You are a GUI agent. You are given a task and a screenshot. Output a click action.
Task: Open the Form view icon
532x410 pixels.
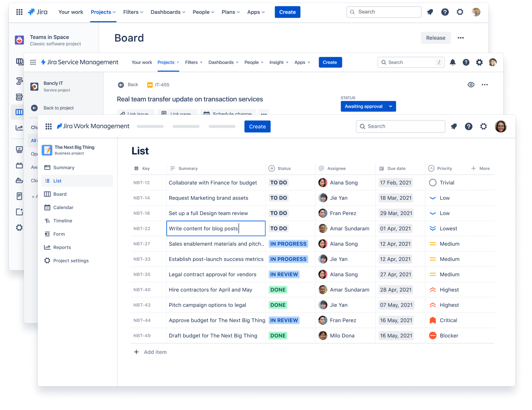pyautogui.click(x=48, y=234)
